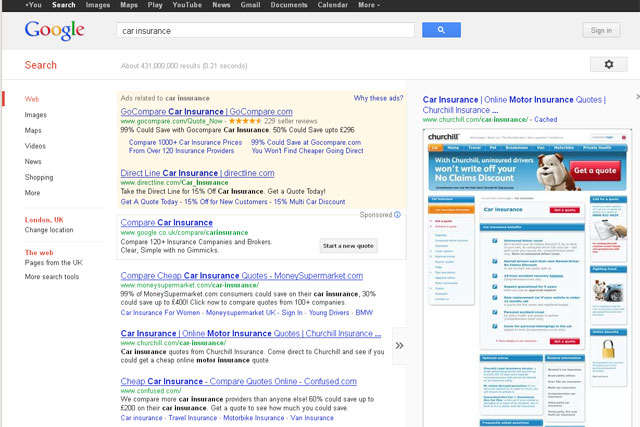This screenshot has height=427, width=640.
Task: Click BMW sitelink under MoneySupermarket
Action: click(364, 312)
